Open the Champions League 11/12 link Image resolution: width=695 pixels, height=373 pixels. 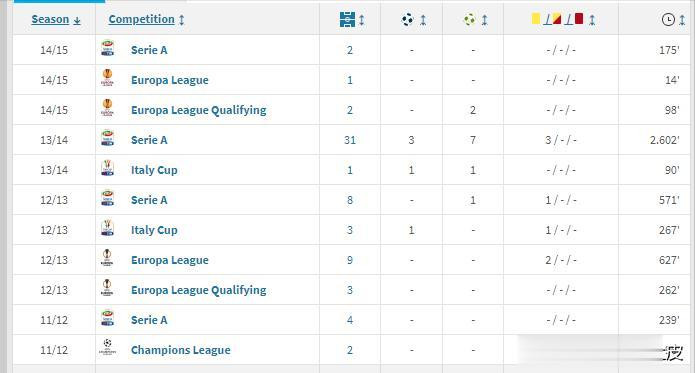tap(181, 350)
